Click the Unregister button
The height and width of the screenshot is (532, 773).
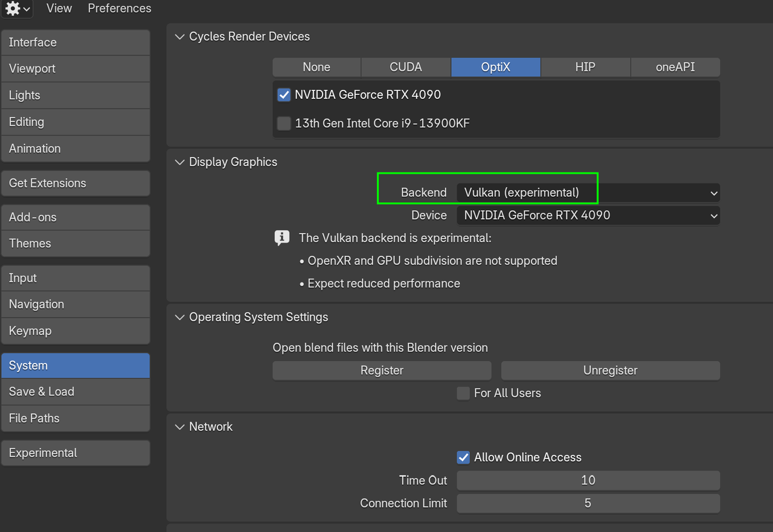[610, 371]
